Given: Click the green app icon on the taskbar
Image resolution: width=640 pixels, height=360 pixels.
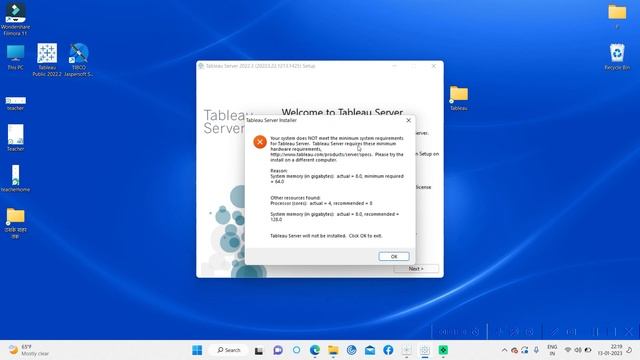Looking at the screenshot, I should pyautogui.click(x=443, y=350).
